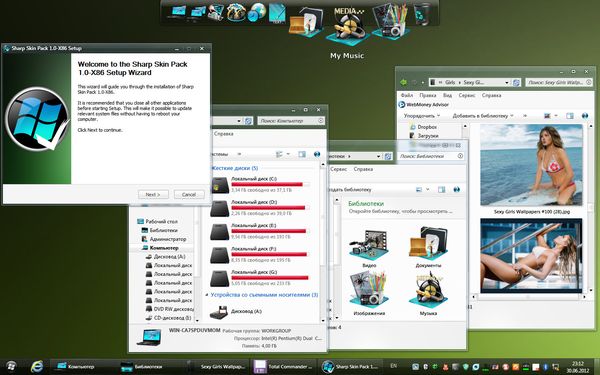Open the Recycle Bin in the top dock
The height and width of the screenshot is (375, 600).
coord(422,14)
